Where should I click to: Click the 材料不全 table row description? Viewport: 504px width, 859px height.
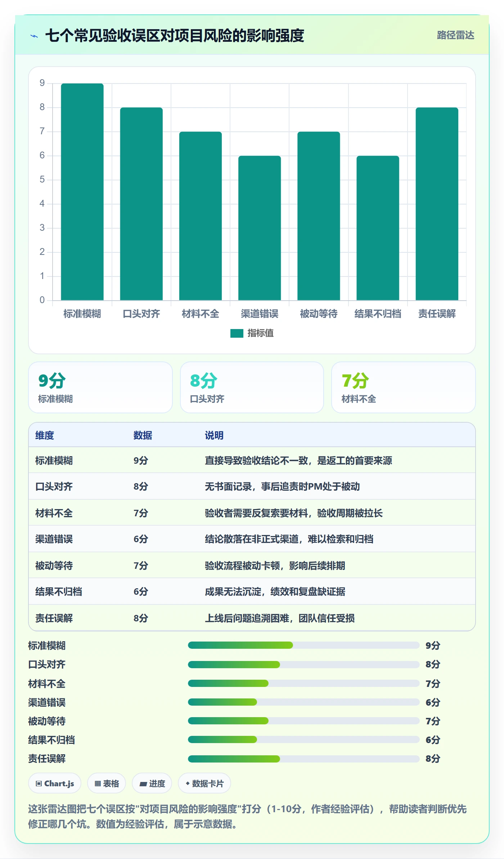pos(294,513)
